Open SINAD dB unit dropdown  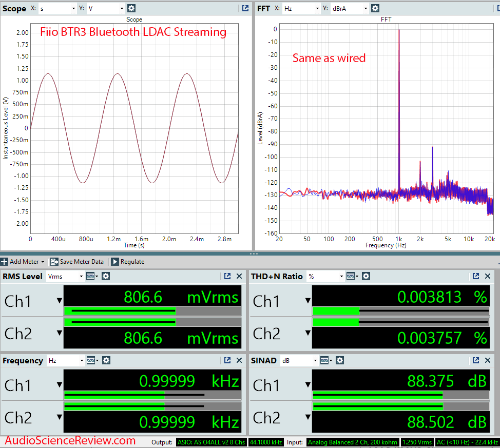(299, 360)
